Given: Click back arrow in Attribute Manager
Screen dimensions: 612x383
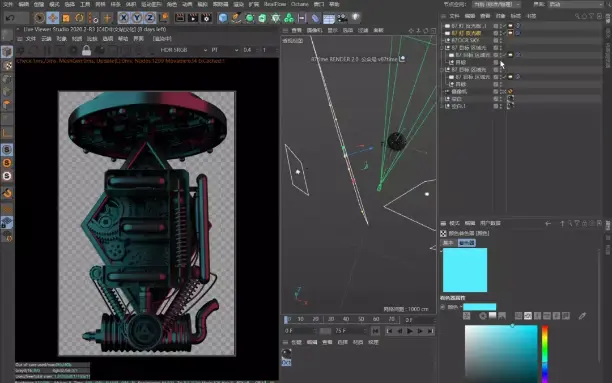Looking at the screenshot, I should (x=548, y=223).
